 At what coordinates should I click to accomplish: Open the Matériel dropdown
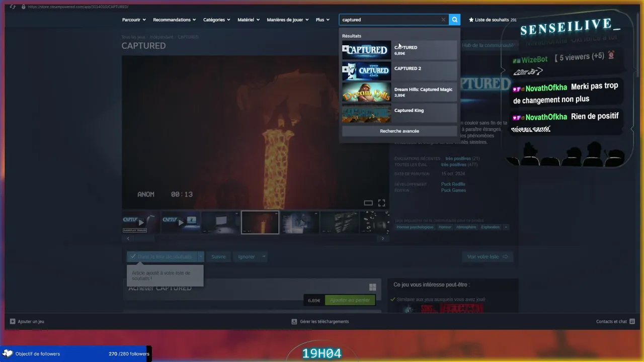coord(249,20)
